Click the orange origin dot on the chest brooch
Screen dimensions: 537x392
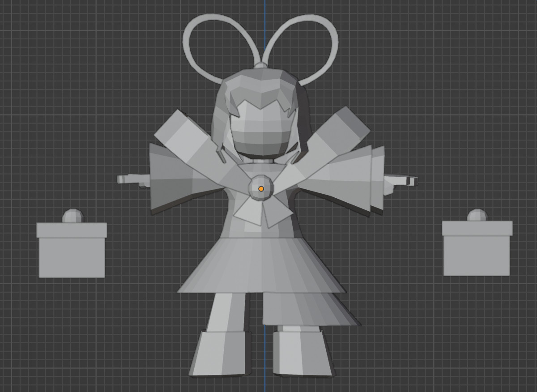(261, 189)
